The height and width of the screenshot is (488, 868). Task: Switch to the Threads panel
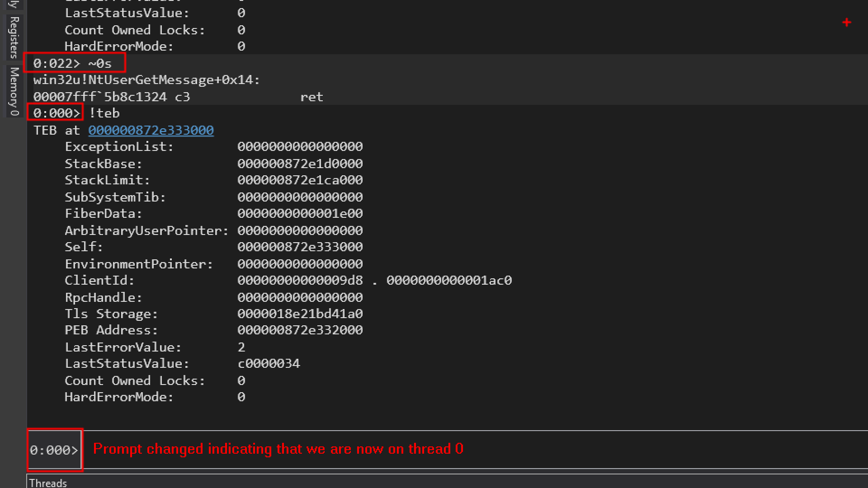[x=48, y=483]
